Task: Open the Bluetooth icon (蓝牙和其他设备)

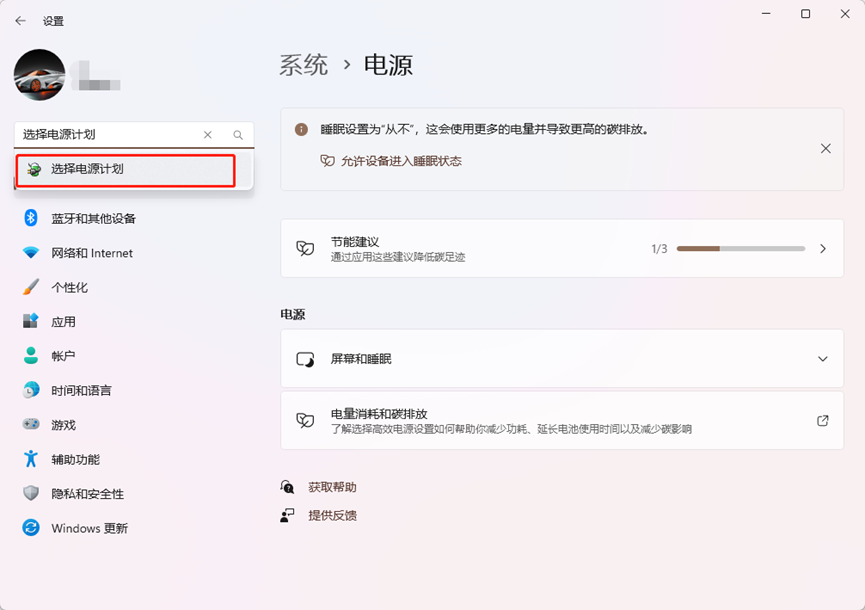Action: pos(31,219)
